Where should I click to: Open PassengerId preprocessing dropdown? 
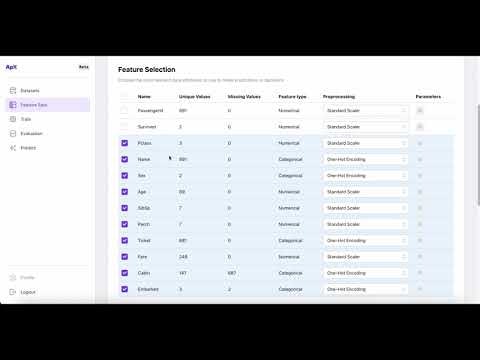[366, 110]
